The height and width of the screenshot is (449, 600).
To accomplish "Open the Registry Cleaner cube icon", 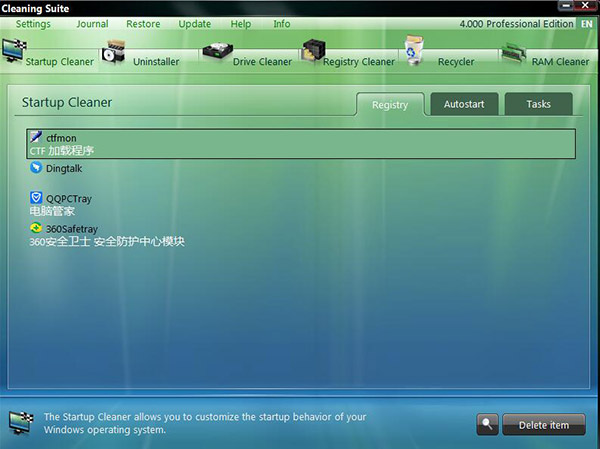I will click(x=314, y=50).
